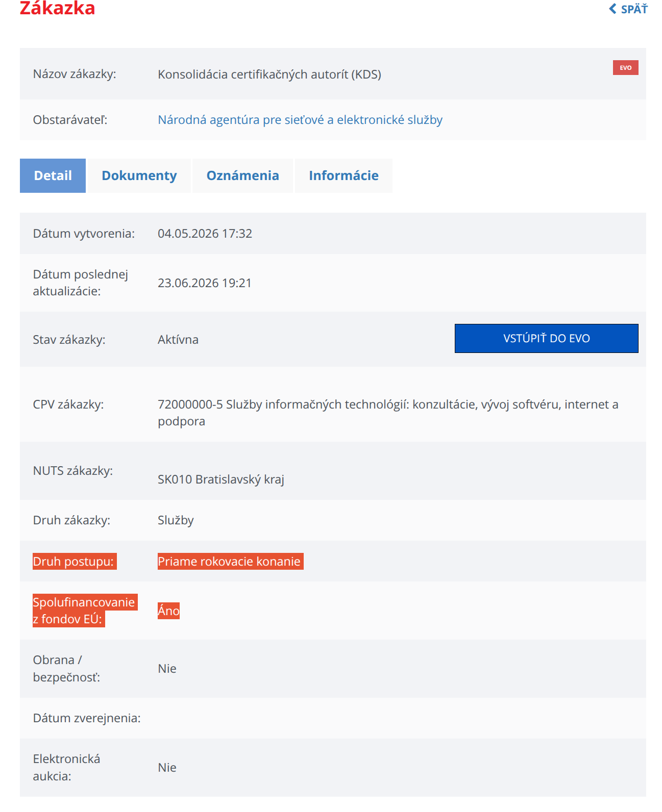Switch to the Dokumenty tab
The width and height of the screenshot is (662, 812).
coord(139,175)
